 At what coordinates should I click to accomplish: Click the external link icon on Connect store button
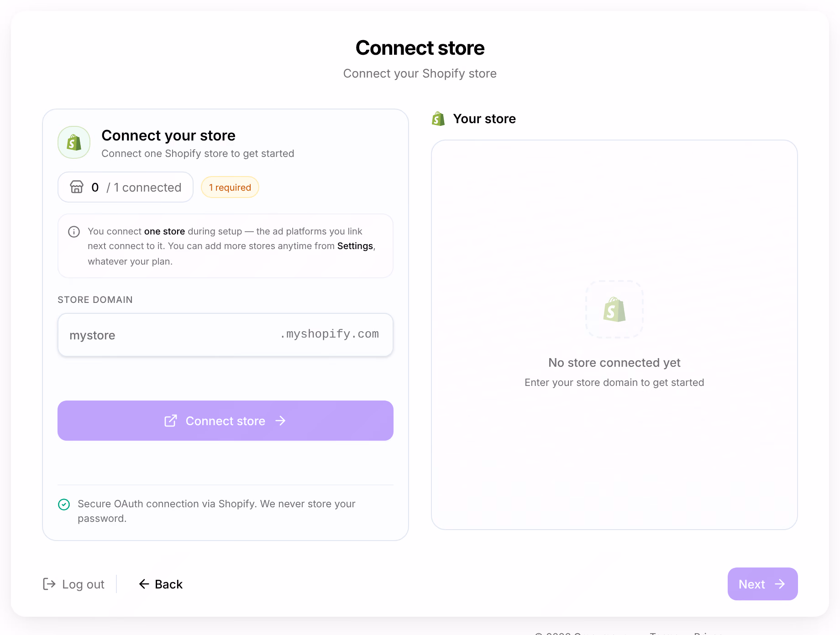[x=171, y=421]
